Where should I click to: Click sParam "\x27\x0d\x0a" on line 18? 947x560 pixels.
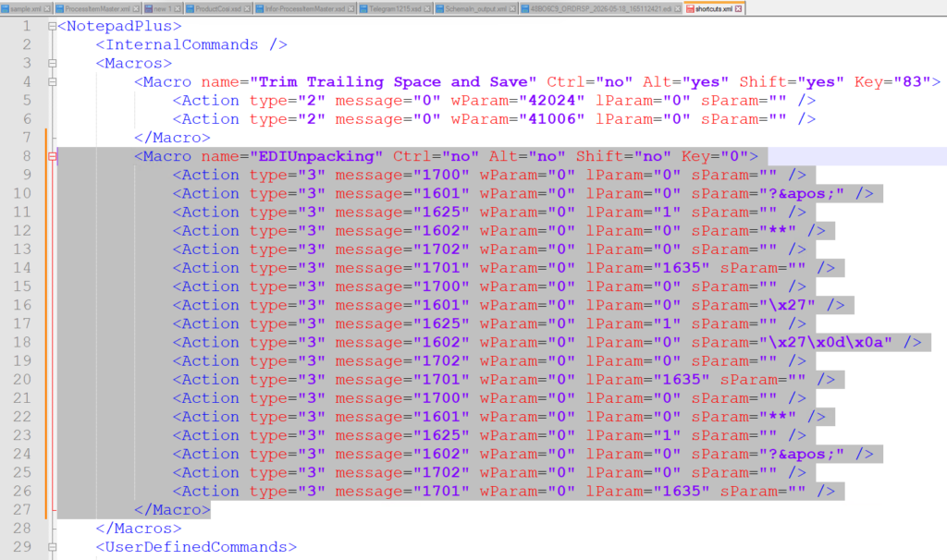(826, 342)
